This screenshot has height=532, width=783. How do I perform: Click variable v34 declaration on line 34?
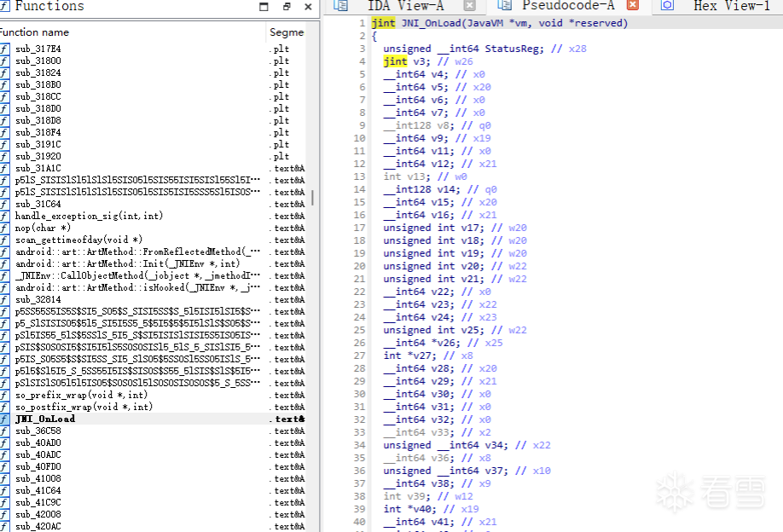click(493, 445)
